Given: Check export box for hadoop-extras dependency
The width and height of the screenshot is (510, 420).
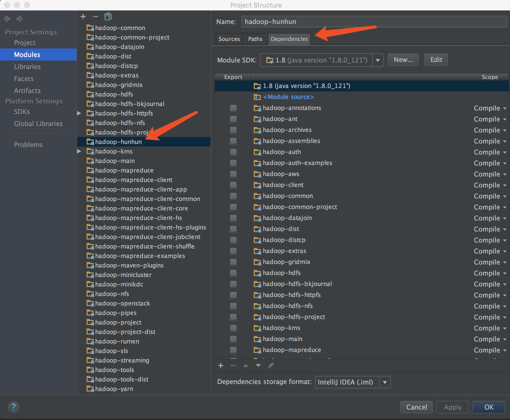Looking at the screenshot, I should click(x=233, y=251).
